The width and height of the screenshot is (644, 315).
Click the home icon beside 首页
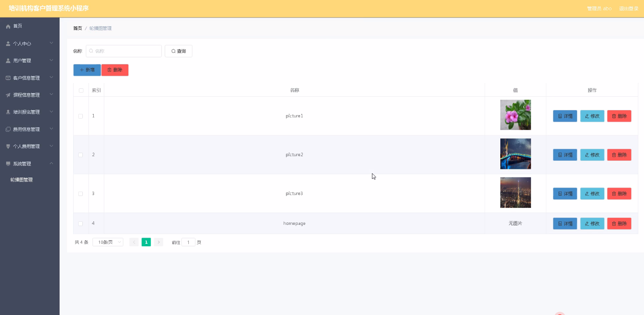(8, 26)
